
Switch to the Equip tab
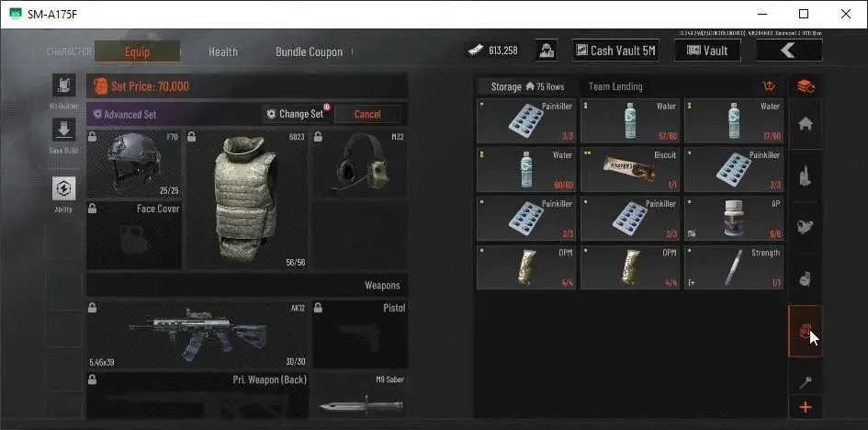click(137, 51)
